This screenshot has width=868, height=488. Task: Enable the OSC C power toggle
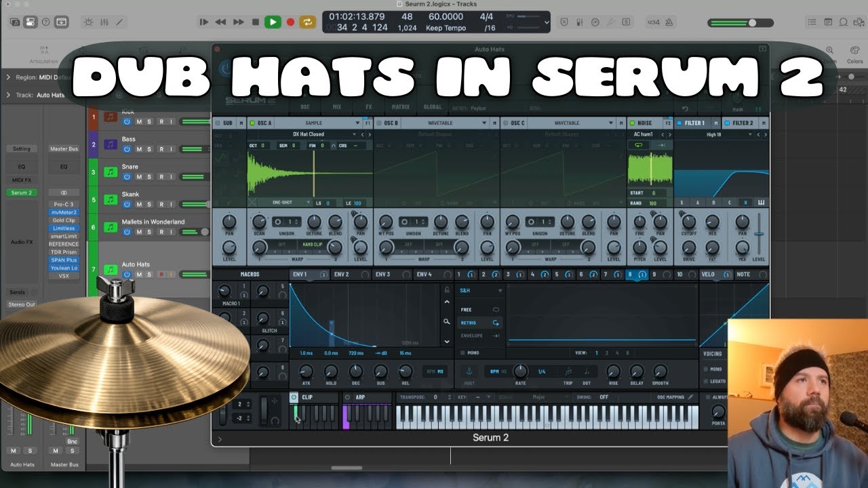click(x=506, y=123)
